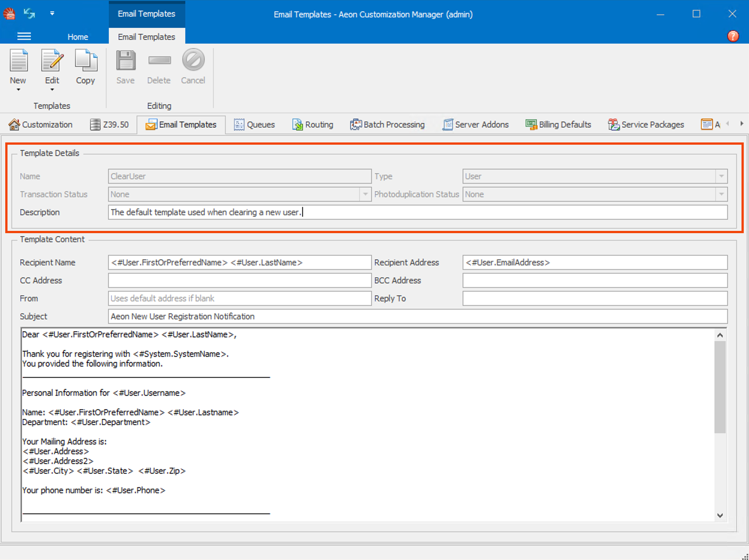Switch to the Home ribbon tab
This screenshot has width=749, height=560.
78,36
